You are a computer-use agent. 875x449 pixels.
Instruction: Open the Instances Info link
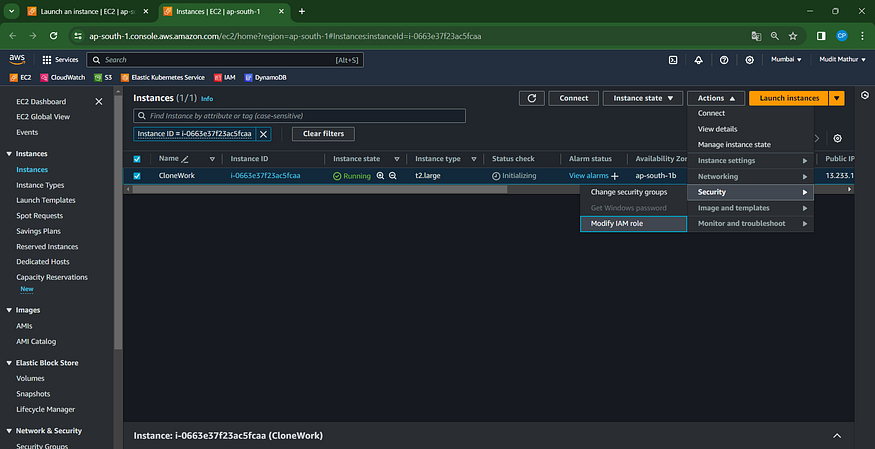click(206, 99)
